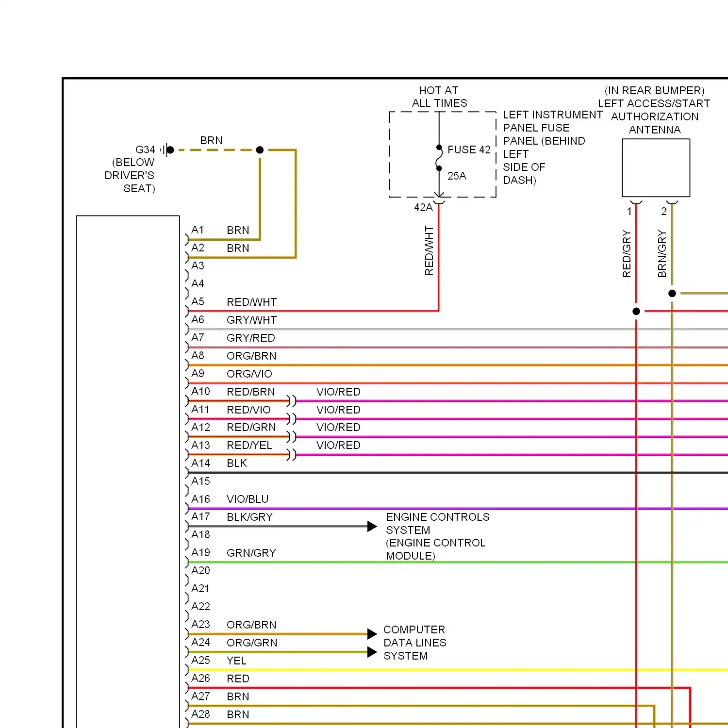Screen dimensions: 728x728
Task: Select the RED/GRN label at pin A12
Action: coord(251,427)
